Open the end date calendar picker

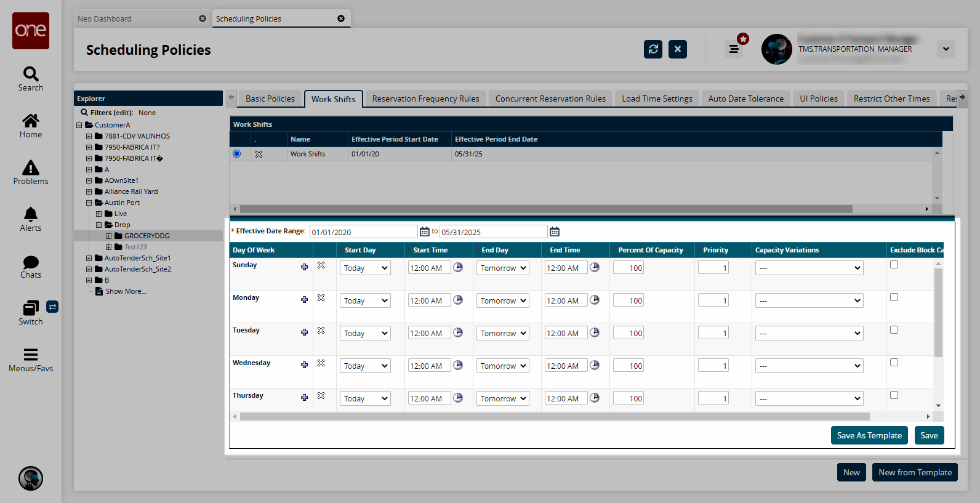click(x=555, y=231)
